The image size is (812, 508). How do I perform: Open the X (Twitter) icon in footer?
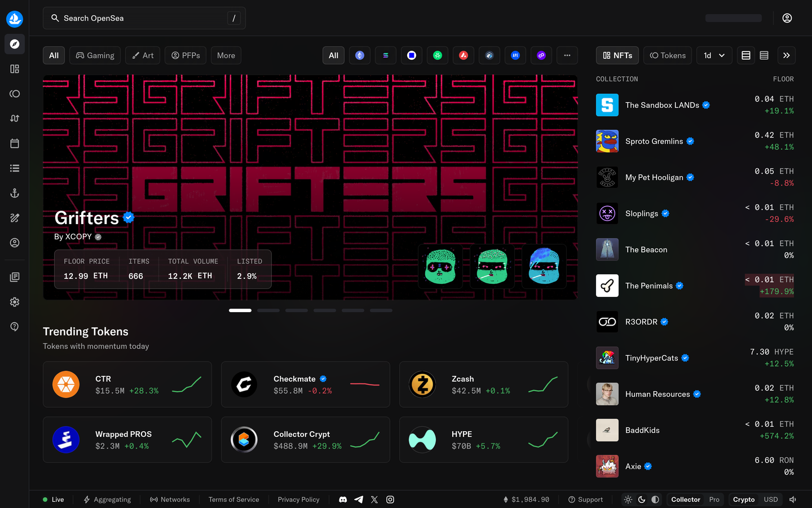(374, 500)
